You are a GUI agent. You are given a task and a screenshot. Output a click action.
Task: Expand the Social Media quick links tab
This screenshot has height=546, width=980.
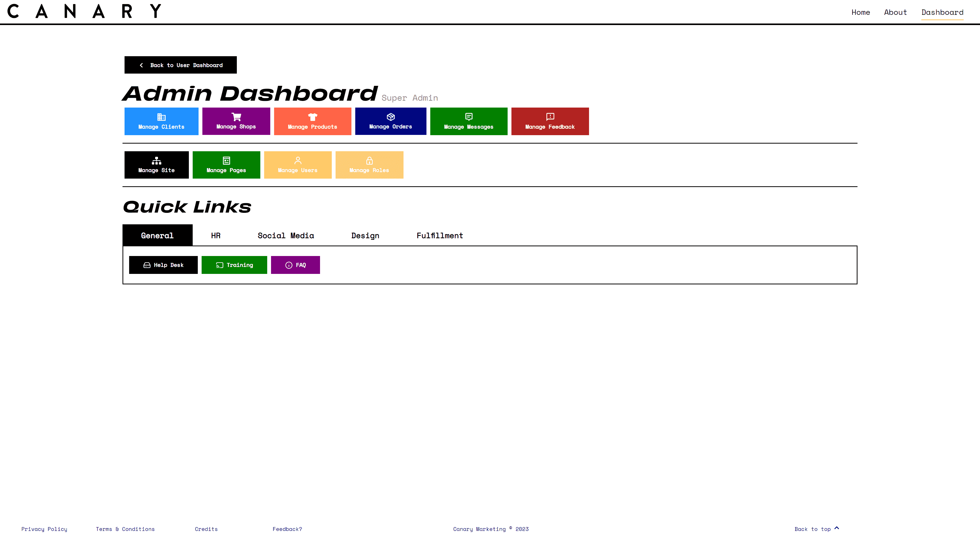pyautogui.click(x=286, y=235)
